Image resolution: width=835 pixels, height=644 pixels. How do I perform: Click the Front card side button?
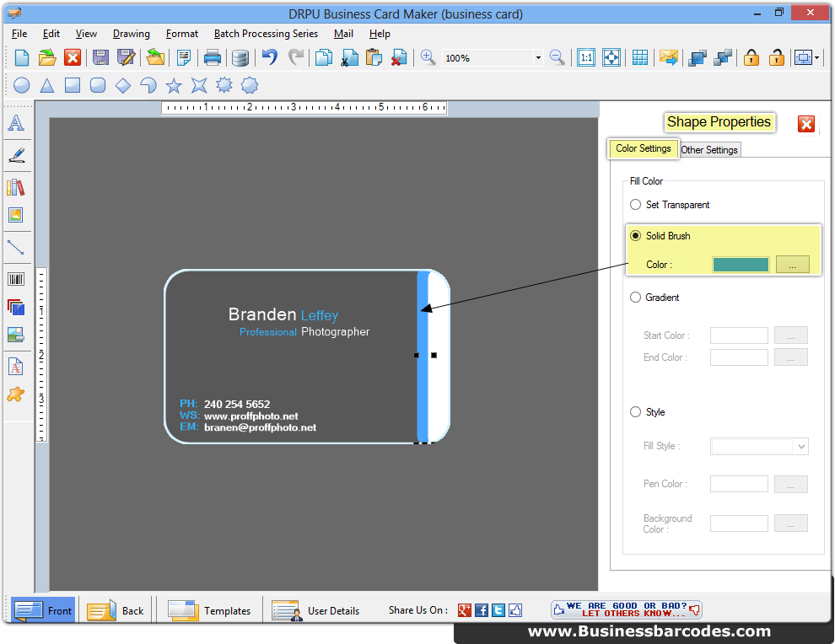point(43,610)
